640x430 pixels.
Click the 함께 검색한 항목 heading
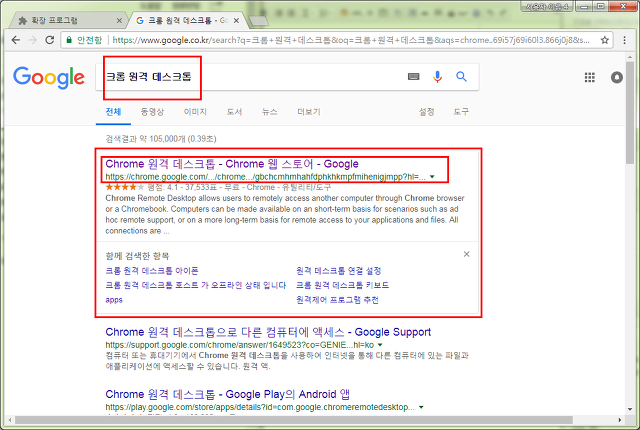tap(137, 256)
